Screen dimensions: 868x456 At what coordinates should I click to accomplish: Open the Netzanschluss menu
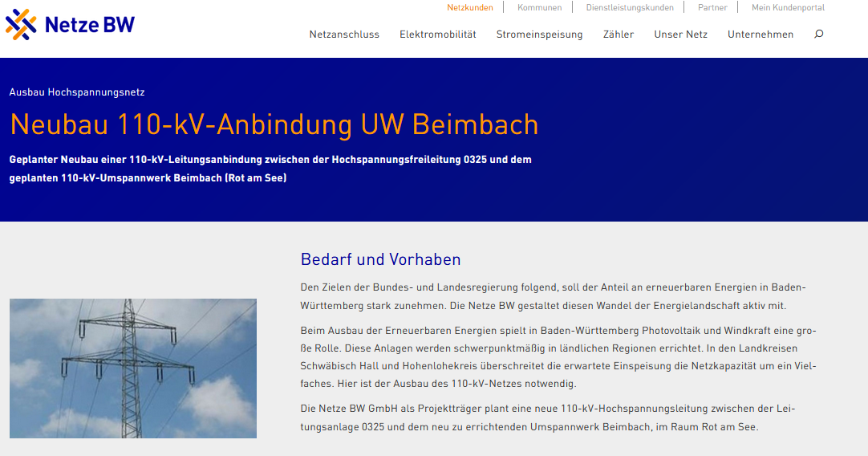click(x=344, y=35)
